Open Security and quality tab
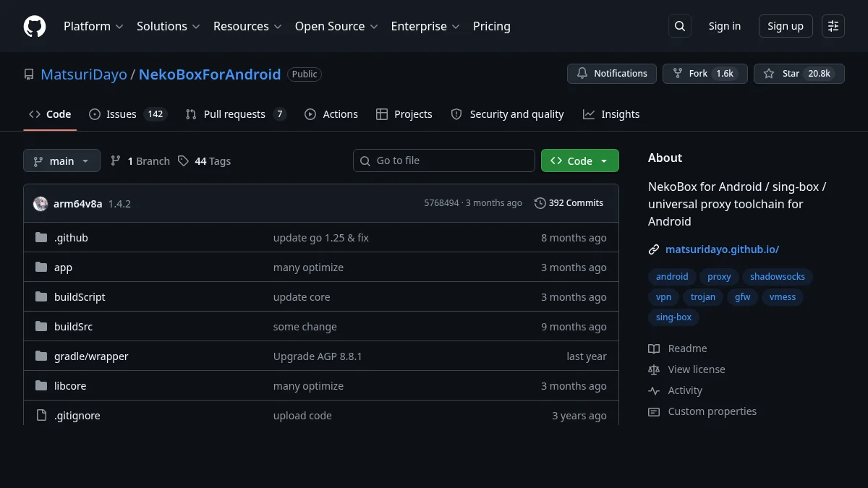 tap(507, 114)
